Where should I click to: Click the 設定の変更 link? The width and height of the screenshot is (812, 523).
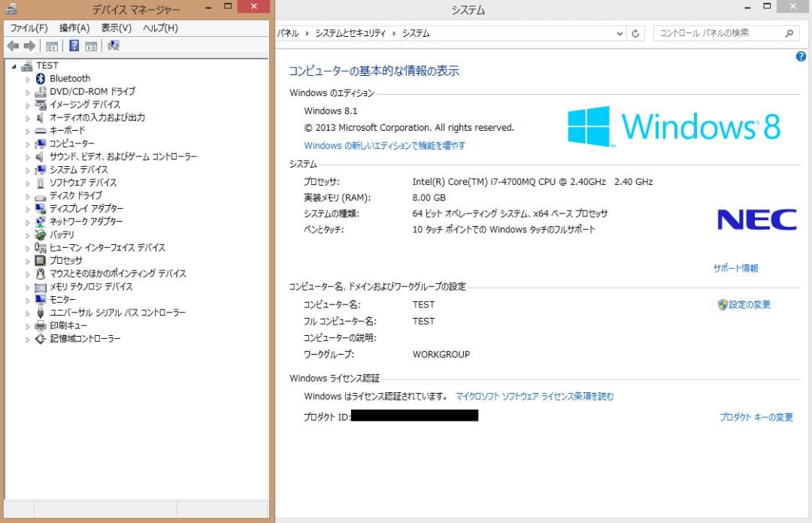pyautogui.click(x=750, y=304)
